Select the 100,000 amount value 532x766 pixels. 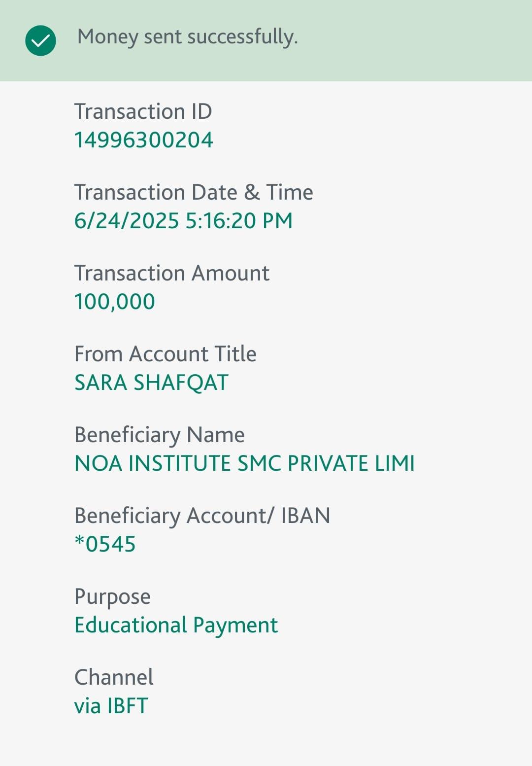click(x=114, y=302)
